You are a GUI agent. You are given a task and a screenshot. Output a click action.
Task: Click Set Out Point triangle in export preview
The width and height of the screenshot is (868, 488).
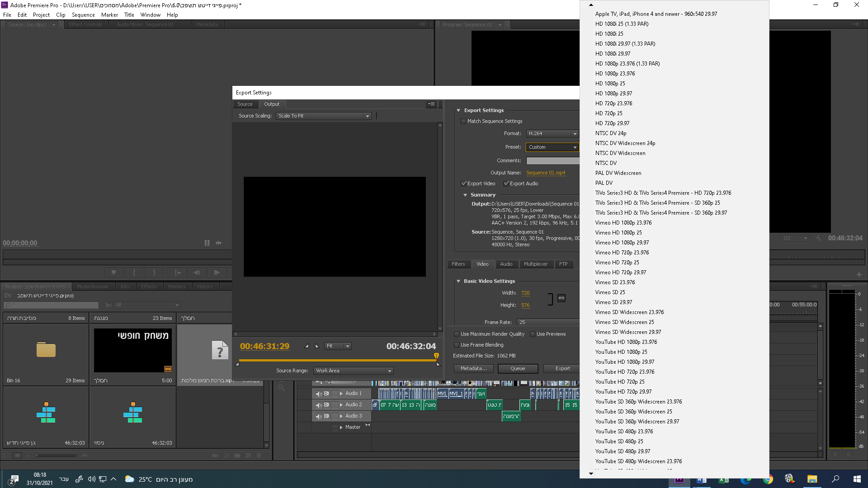tap(317, 346)
